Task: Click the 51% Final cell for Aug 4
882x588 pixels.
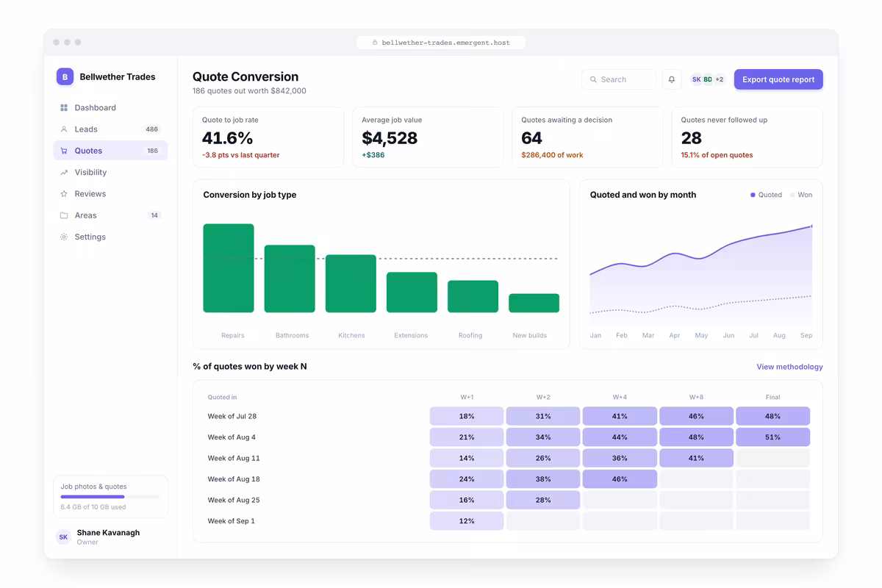Action: tap(772, 437)
